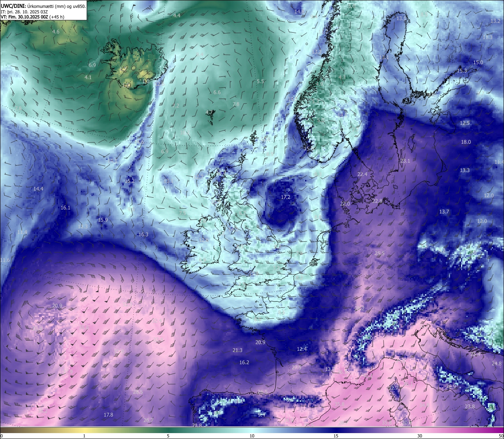Click the 4.1 value west of Iceland
The height and width of the screenshot is (439, 504).
click(88, 77)
